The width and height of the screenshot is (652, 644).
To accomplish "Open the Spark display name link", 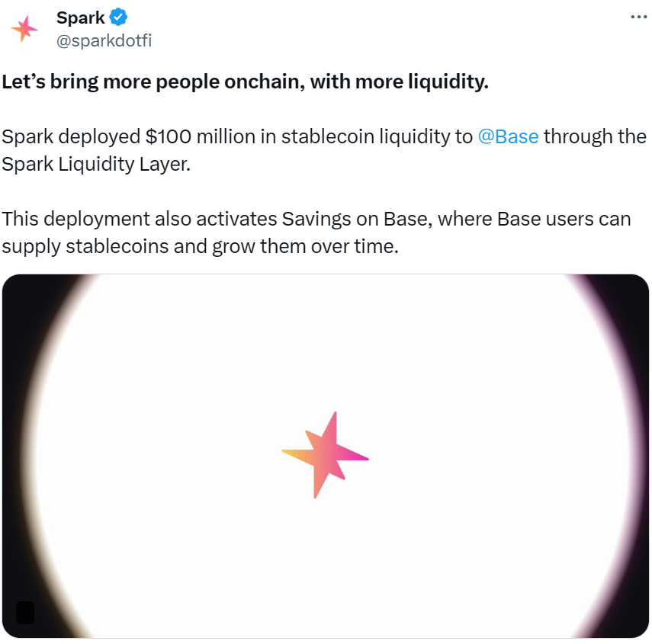I will pos(80,17).
